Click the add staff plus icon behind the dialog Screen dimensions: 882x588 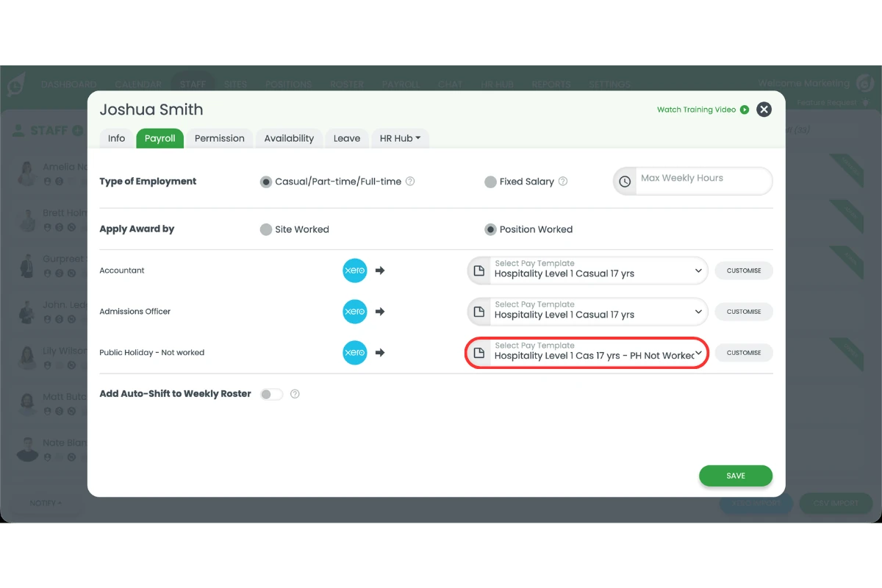[x=77, y=131]
